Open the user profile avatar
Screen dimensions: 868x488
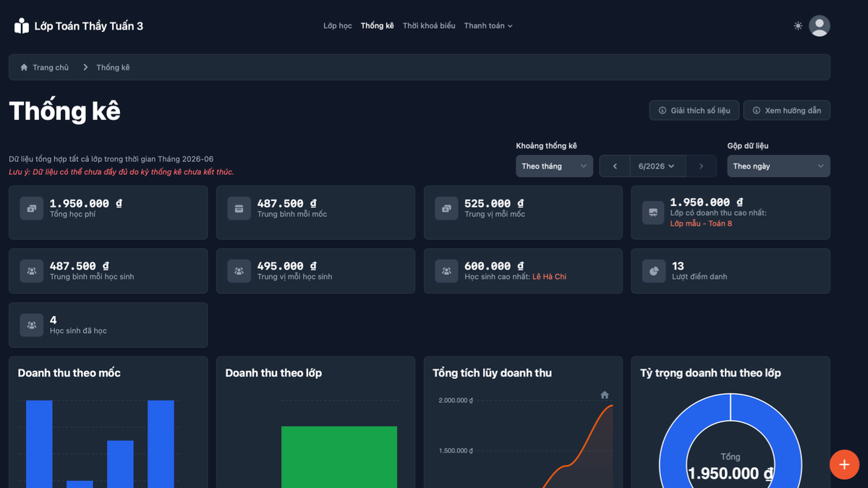pos(820,26)
